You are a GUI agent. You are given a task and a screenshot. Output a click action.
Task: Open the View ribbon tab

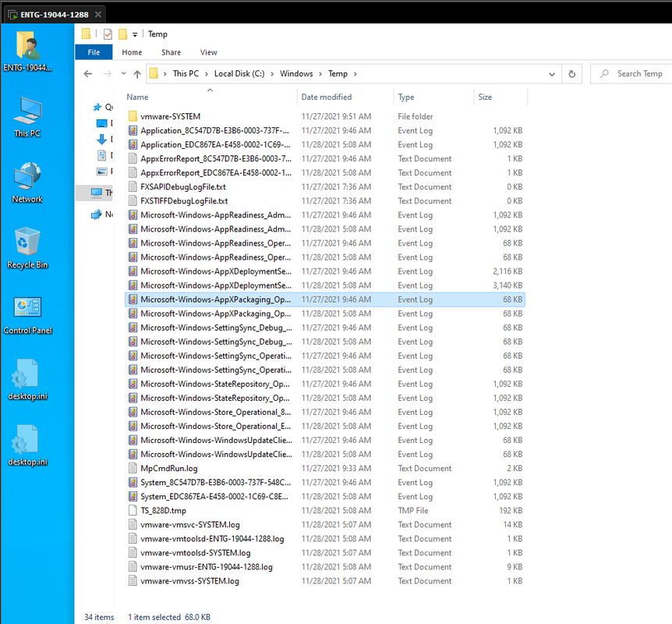tap(208, 52)
